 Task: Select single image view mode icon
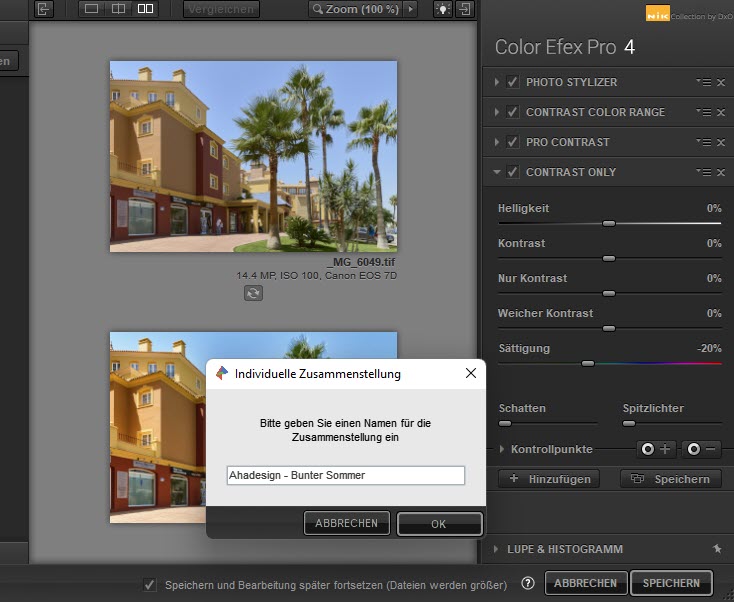pyautogui.click(x=91, y=8)
